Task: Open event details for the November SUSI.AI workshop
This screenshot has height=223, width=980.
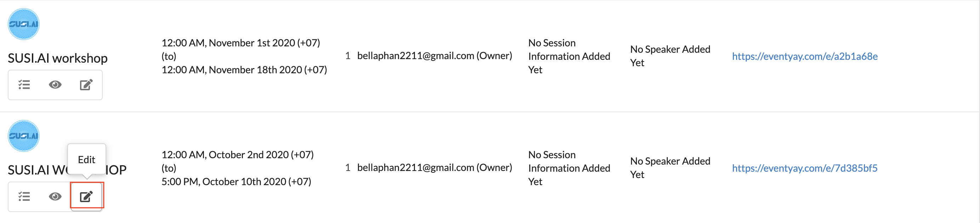Action: (x=24, y=85)
